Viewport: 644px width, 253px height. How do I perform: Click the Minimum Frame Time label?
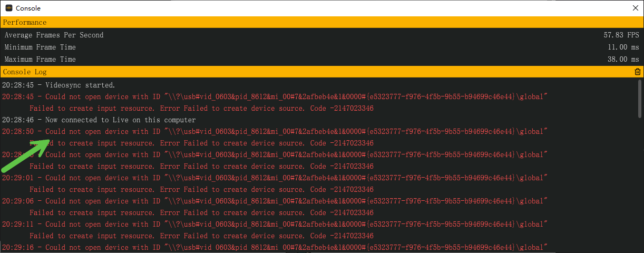(40, 47)
